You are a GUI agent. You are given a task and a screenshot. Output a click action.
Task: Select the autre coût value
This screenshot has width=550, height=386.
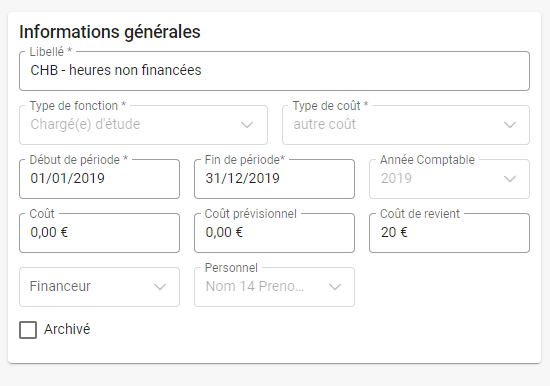click(325, 124)
